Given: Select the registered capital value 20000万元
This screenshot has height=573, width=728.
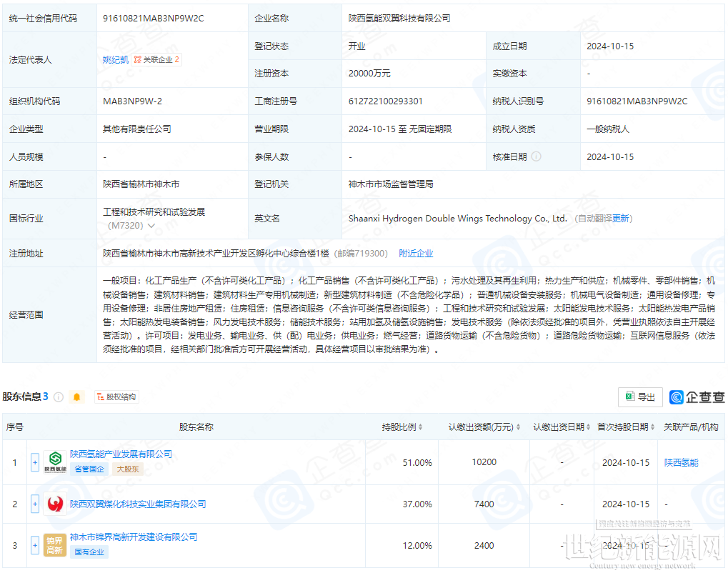Looking at the screenshot, I should [x=369, y=74].
